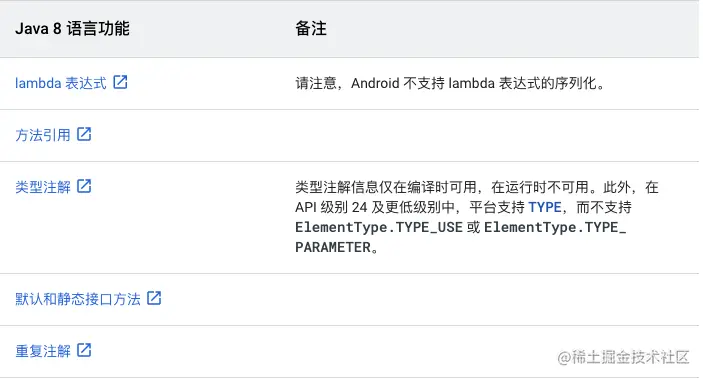Select the Java 8 语言功能 column header

72,29
